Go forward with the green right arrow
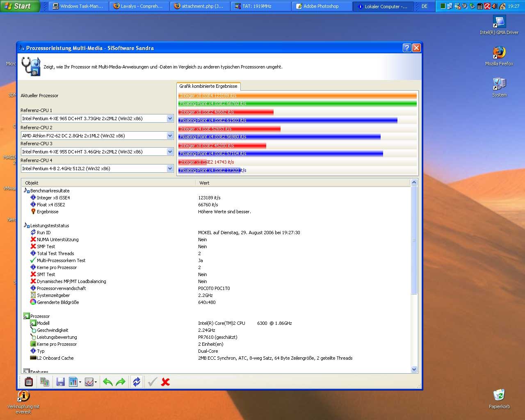Viewport: 525px width, 420px height. click(121, 382)
